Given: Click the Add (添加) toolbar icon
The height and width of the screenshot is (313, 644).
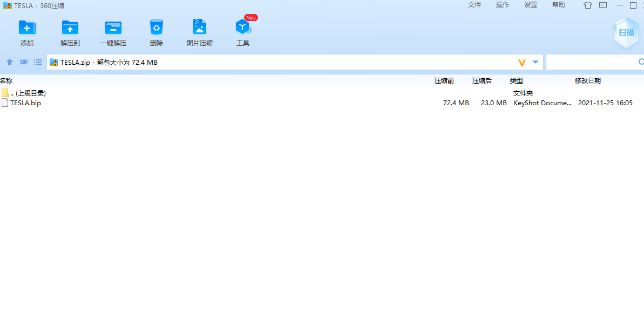Looking at the screenshot, I should [27, 28].
